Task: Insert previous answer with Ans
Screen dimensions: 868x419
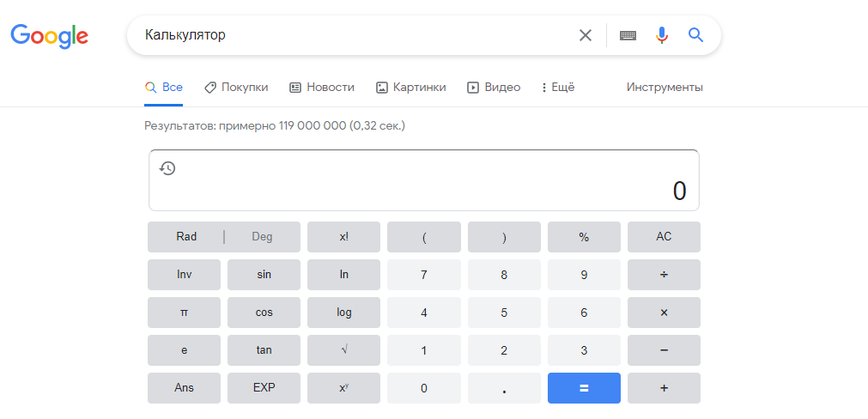Action: coord(185,388)
